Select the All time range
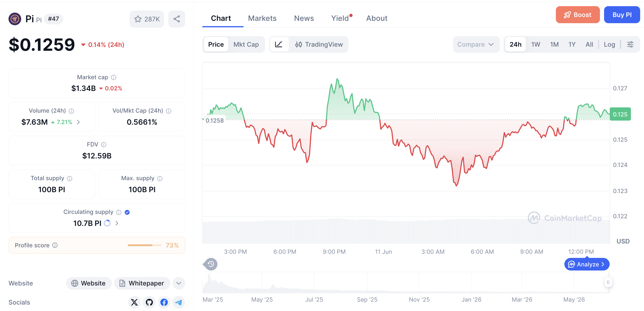644x311 pixels. [589, 45]
